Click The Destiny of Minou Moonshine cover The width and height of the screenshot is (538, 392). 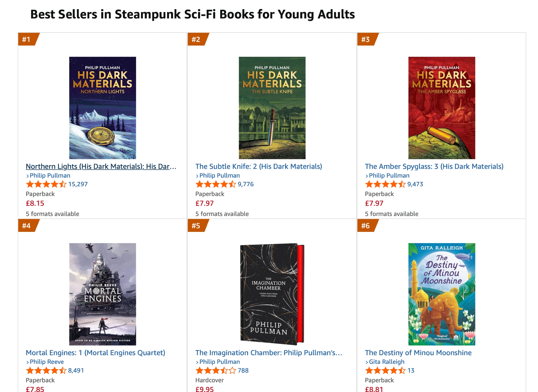[441, 294]
